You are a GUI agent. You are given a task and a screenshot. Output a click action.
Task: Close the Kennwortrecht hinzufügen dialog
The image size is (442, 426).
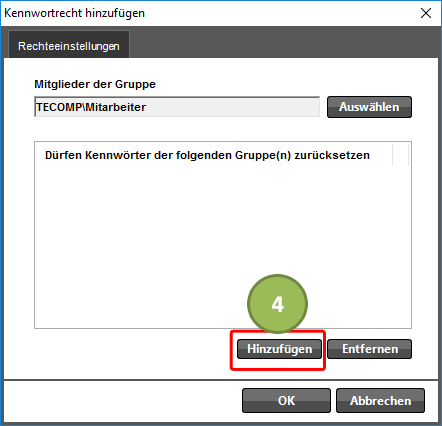tap(426, 13)
